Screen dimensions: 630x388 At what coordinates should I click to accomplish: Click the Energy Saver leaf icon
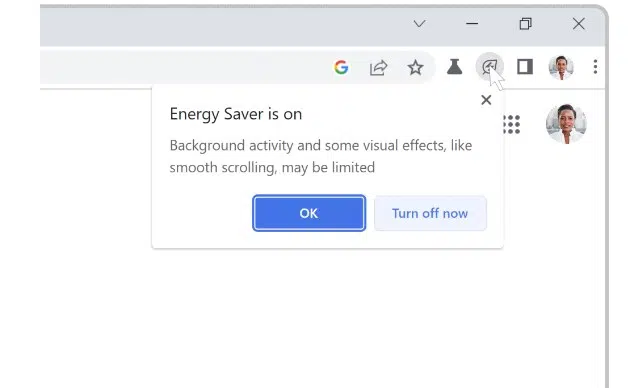point(489,66)
